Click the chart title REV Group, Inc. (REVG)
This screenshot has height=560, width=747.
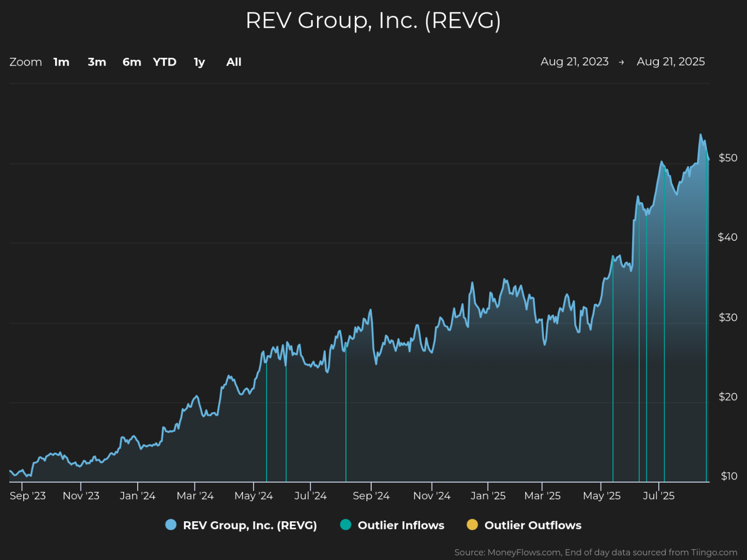click(373, 21)
